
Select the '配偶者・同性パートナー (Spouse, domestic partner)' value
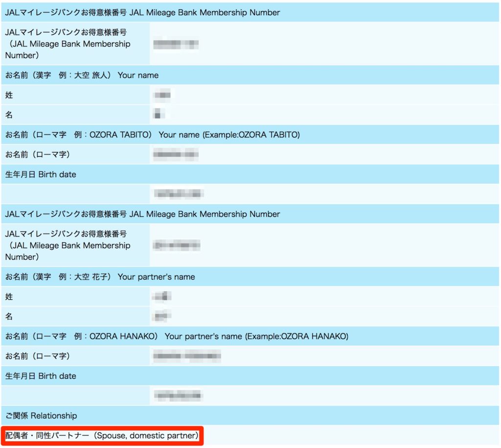(102, 436)
